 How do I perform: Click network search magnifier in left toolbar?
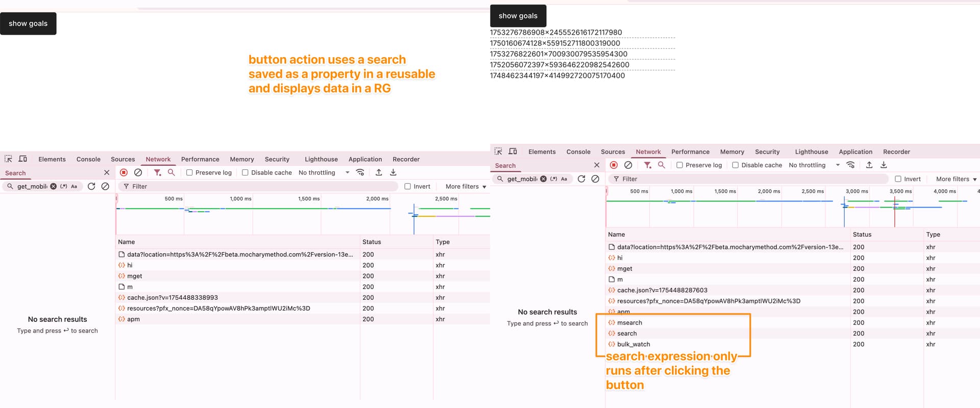171,172
